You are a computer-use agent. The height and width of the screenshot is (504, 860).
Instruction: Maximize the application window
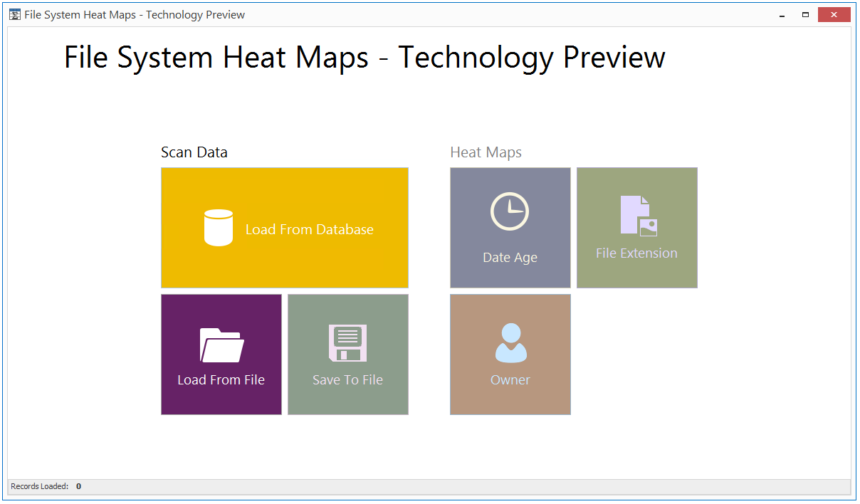pos(805,14)
